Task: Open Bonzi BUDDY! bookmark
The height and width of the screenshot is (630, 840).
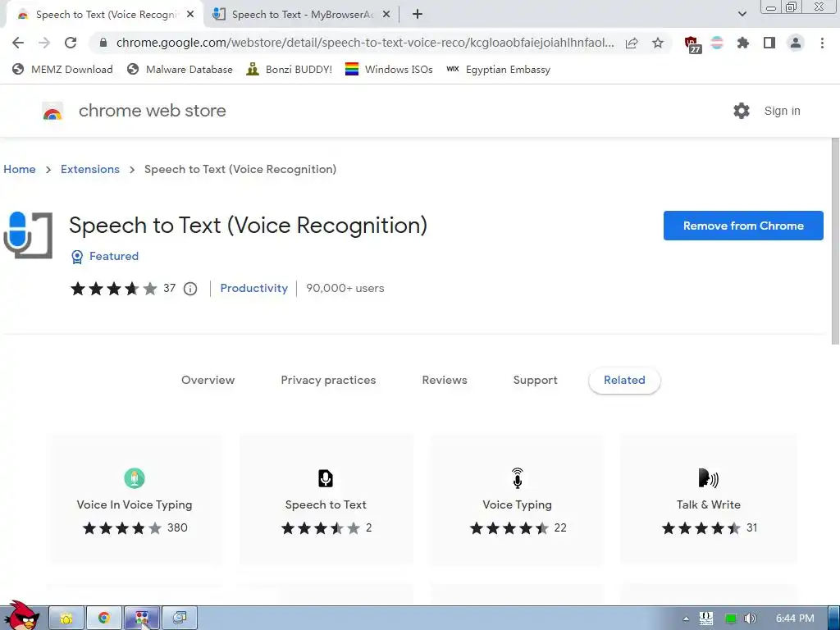Action: tap(290, 70)
